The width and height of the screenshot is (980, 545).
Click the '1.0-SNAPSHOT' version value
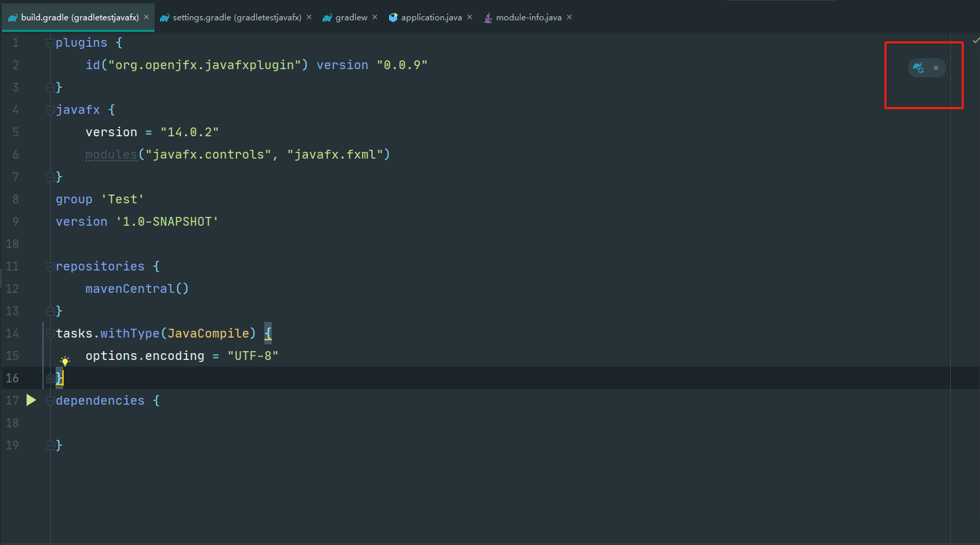coord(167,222)
